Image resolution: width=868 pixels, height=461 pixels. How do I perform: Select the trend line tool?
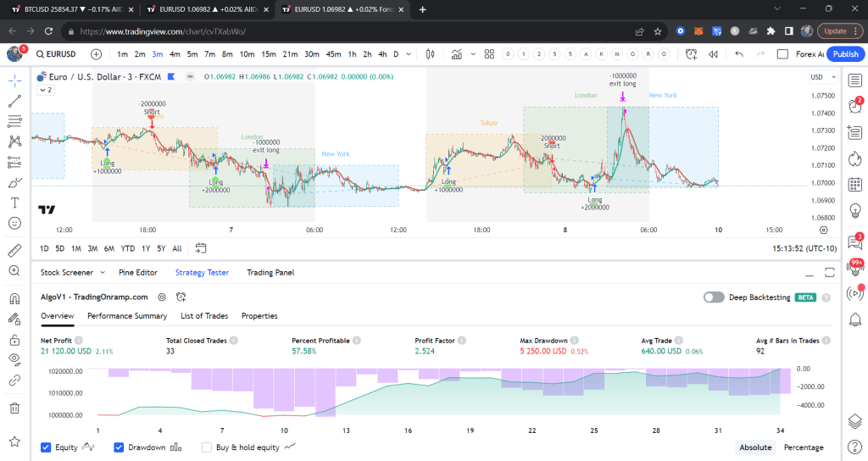coord(14,101)
